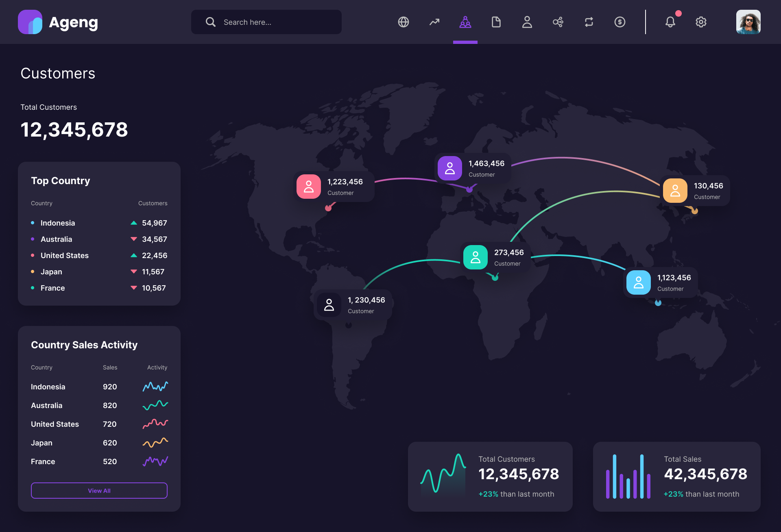This screenshot has height=532, width=781.
Task: Select the user profile icon
Action: click(x=527, y=22)
